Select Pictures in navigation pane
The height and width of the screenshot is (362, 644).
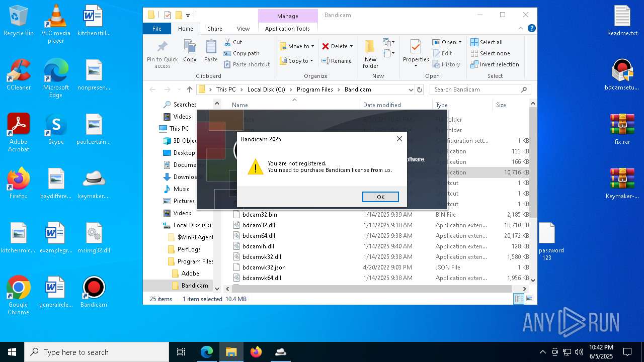point(184,201)
